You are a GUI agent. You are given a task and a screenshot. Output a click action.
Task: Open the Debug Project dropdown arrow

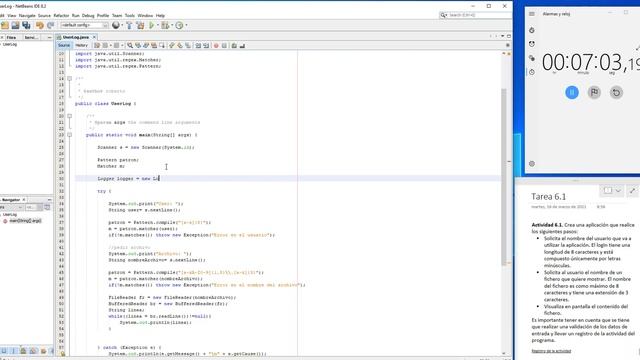click(x=171, y=25)
